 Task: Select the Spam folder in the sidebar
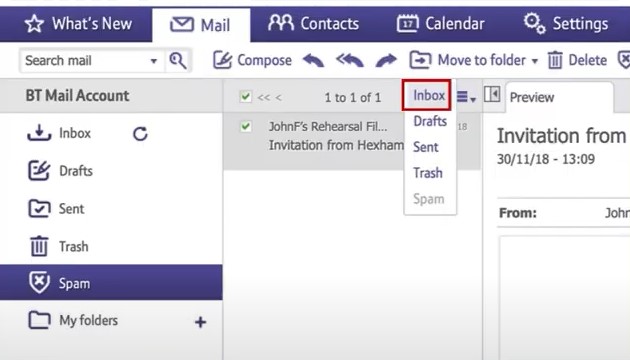click(111, 282)
